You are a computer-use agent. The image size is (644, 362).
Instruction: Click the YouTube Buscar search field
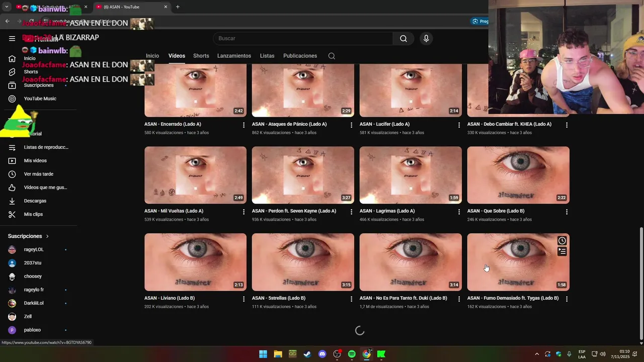coord(303,39)
